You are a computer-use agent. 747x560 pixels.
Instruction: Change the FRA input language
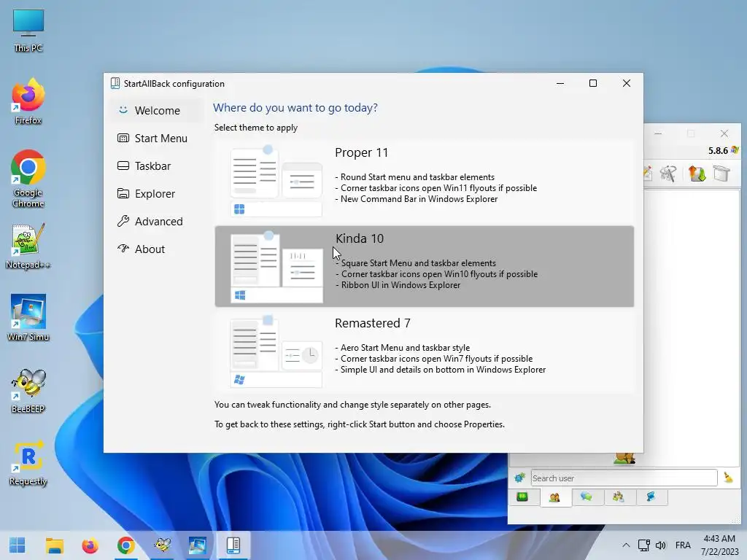tap(683, 545)
